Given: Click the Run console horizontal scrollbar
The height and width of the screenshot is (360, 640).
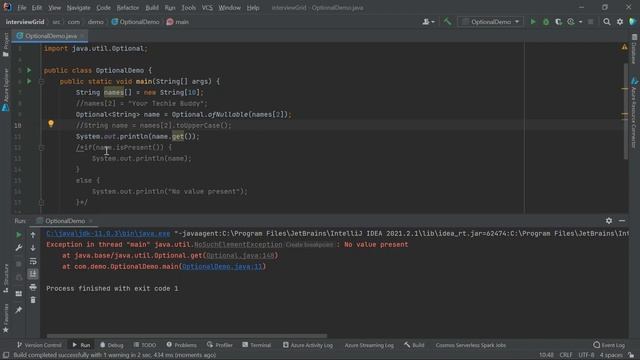Looking at the screenshot, I should (187, 336).
